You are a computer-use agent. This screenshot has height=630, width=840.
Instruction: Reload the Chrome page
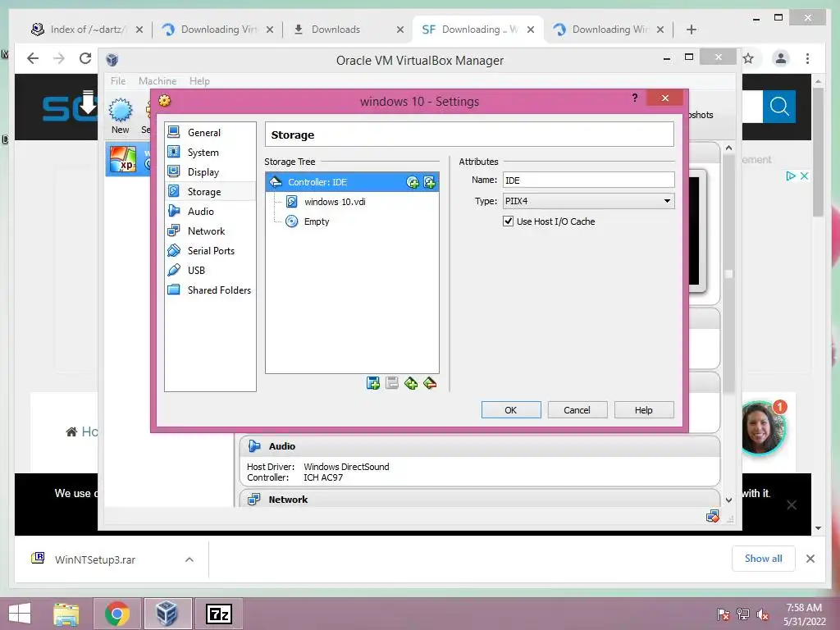[85, 58]
